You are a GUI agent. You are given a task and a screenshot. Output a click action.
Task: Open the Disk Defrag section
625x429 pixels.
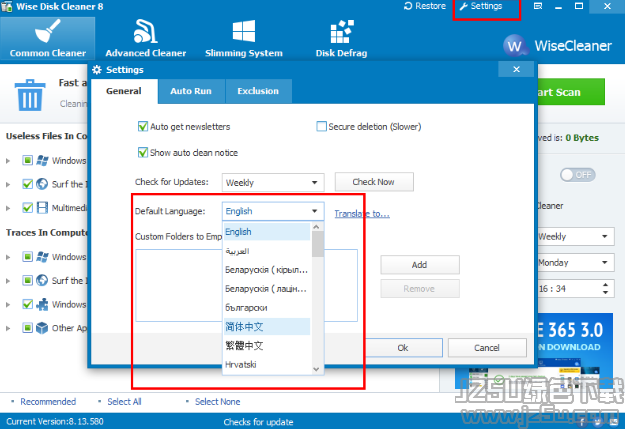pos(341,39)
